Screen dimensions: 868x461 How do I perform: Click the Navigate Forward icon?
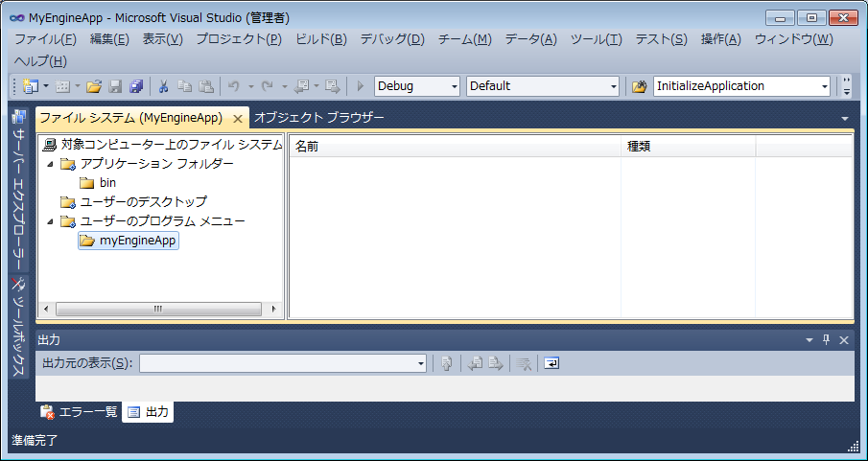click(333, 86)
